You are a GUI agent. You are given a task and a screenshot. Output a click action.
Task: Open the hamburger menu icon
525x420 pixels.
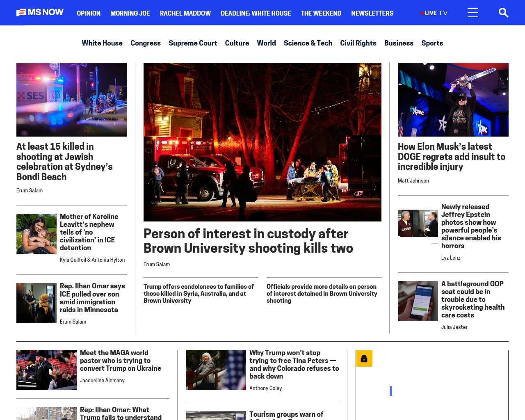point(472,13)
